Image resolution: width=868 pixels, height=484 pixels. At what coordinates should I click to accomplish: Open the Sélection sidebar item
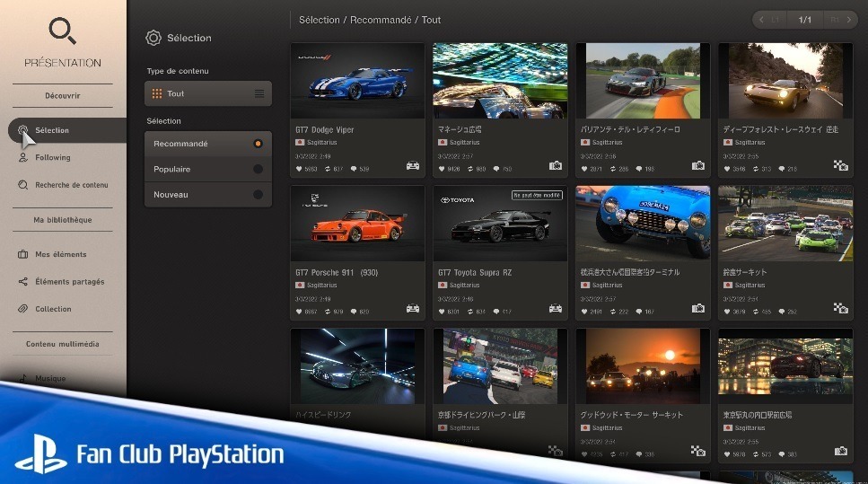coord(67,130)
